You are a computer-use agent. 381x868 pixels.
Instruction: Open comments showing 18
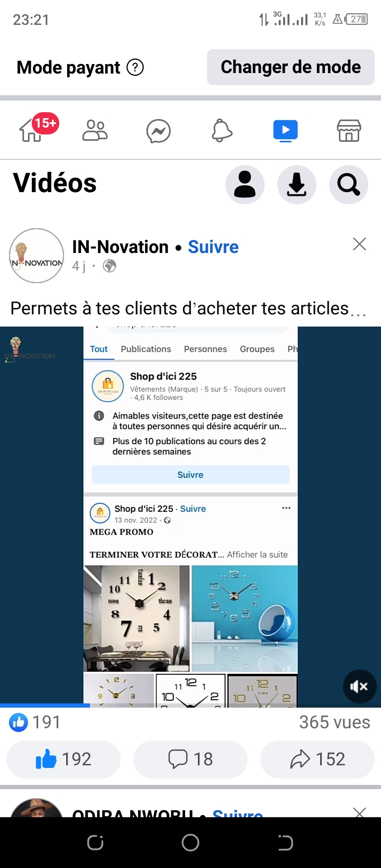190,759
